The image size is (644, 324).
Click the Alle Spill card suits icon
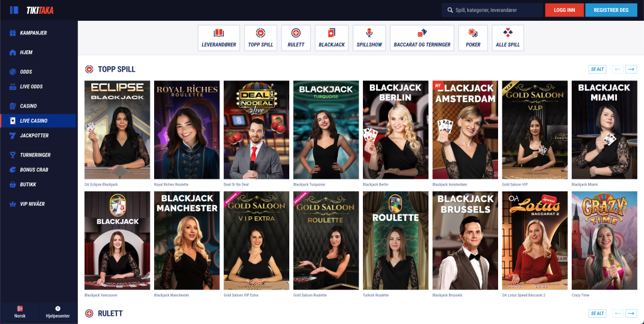point(508,33)
